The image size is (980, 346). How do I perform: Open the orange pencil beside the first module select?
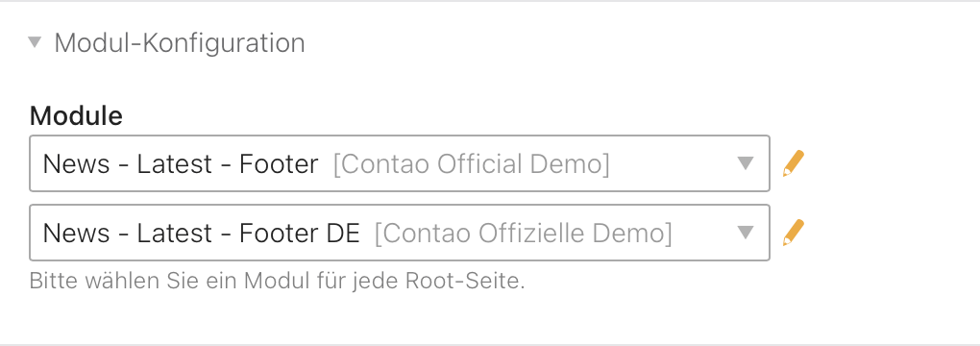(x=794, y=163)
